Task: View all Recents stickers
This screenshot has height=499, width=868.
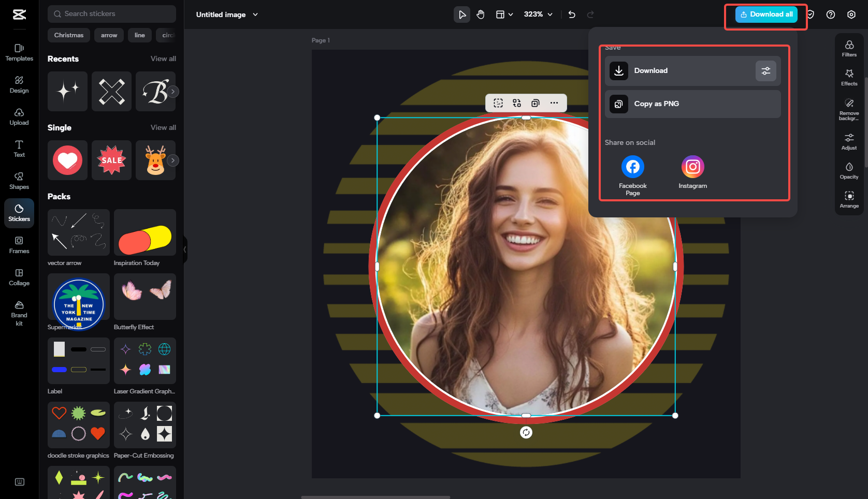Action: 163,59
